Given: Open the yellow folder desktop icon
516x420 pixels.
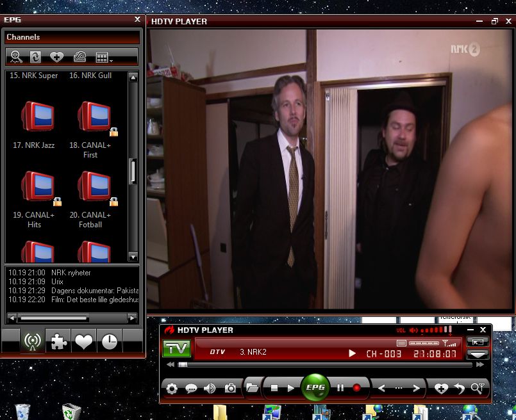Looking at the screenshot, I should click(x=220, y=413).
